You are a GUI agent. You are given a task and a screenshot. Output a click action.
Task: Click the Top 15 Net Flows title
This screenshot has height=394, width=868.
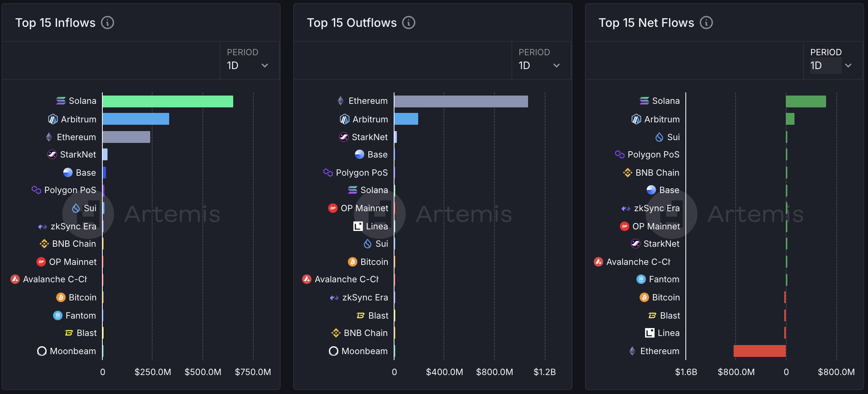tap(646, 23)
